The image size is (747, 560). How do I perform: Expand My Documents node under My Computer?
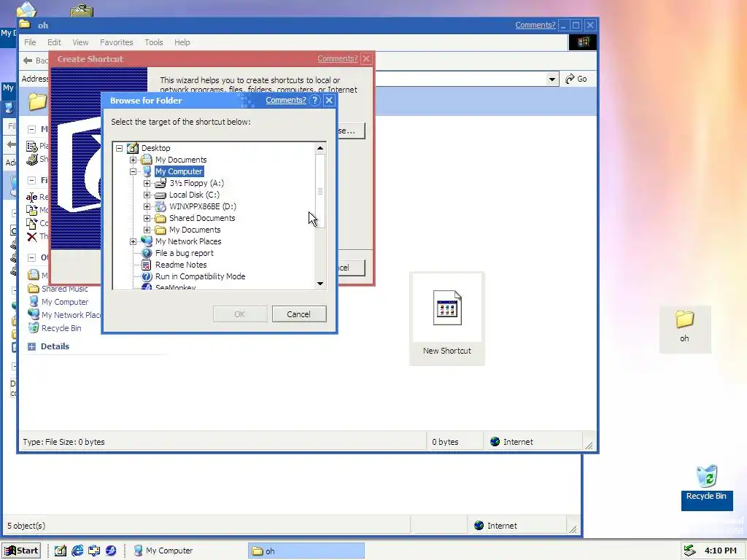(x=147, y=230)
